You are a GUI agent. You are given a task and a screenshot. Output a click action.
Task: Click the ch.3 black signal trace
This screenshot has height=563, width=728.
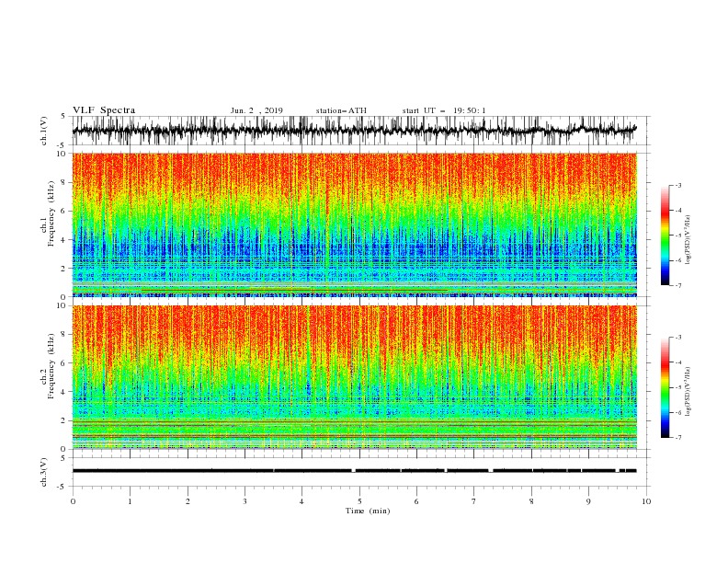click(x=354, y=471)
